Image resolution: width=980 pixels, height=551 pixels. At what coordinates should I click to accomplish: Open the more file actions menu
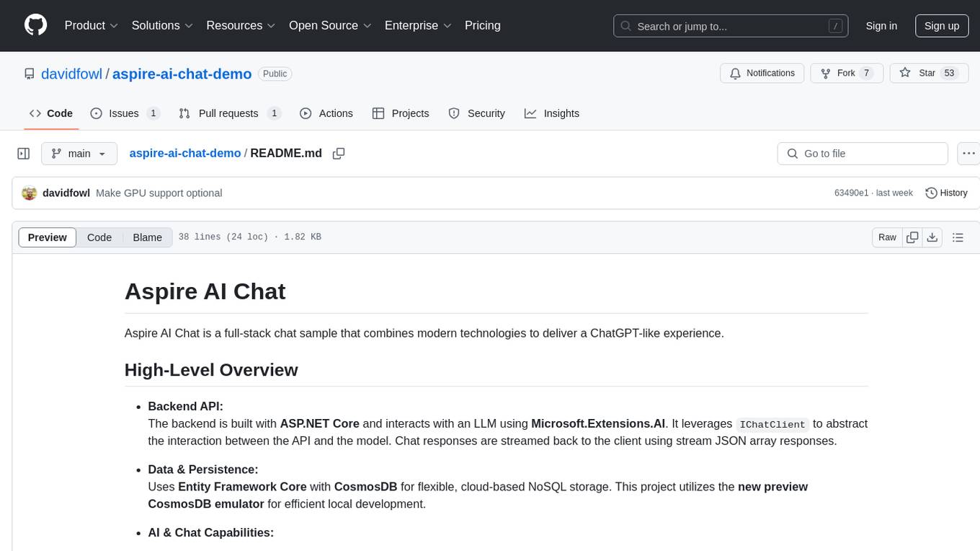click(968, 154)
